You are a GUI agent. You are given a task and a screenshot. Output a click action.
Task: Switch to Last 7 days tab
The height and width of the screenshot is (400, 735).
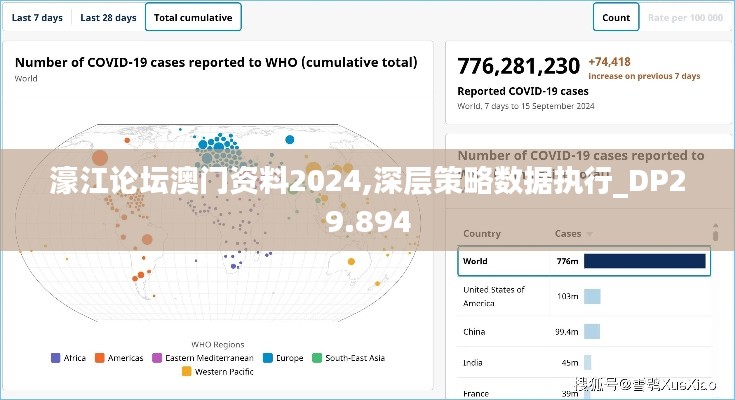coord(37,18)
